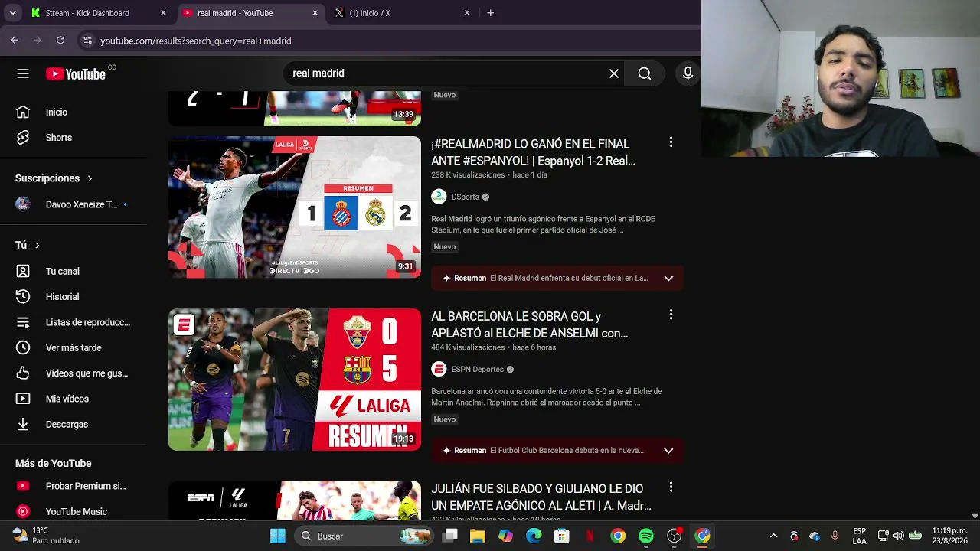The width and height of the screenshot is (980, 551).
Task: Open Task View from the taskbar
Action: (450, 536)
